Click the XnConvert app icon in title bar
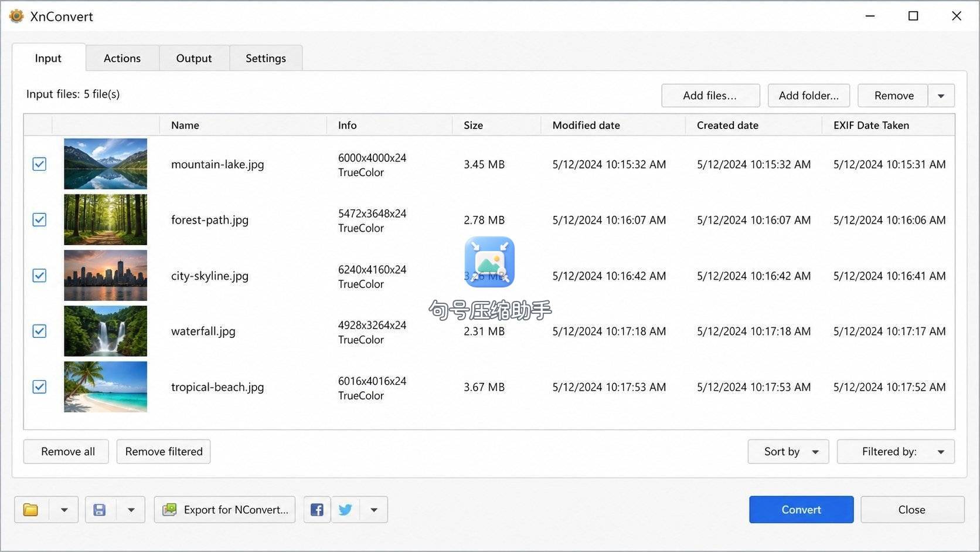The height and width of the screenshot is (552, 980). (16, 16)
